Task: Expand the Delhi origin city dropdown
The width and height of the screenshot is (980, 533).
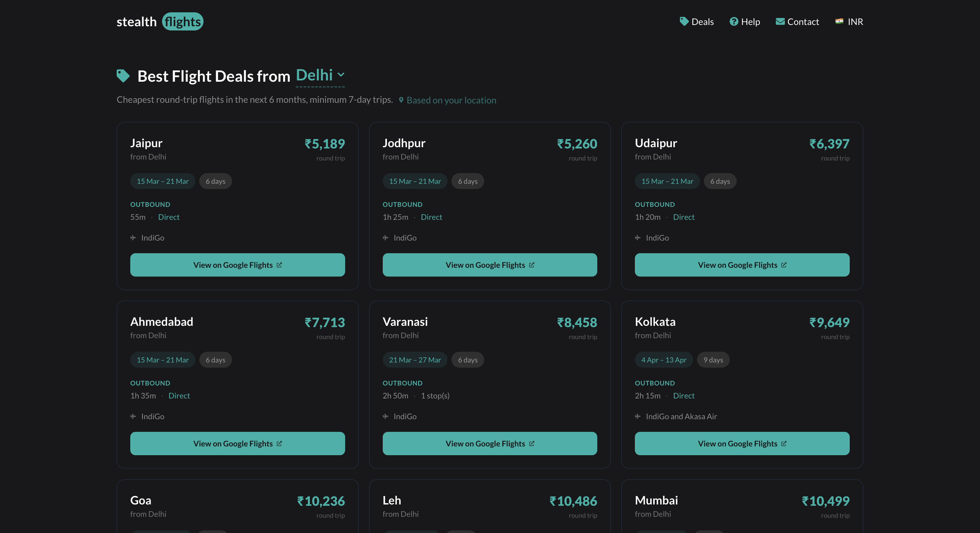Action: 314,76
